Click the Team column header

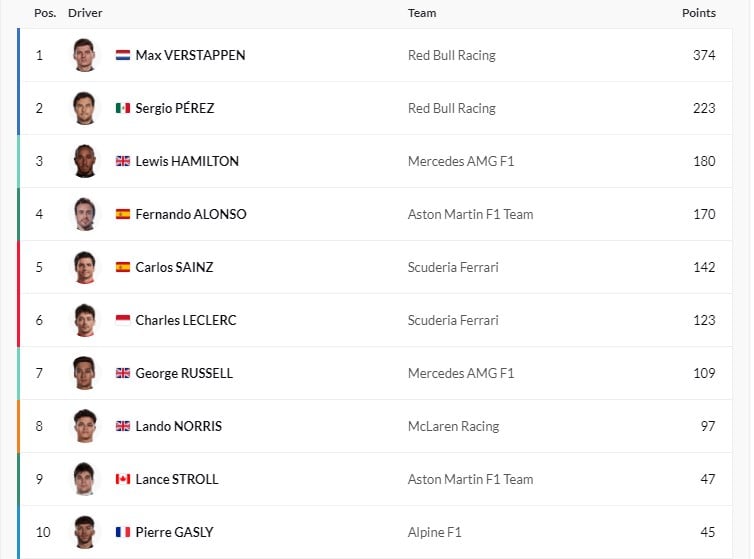[x=422, y=13]
